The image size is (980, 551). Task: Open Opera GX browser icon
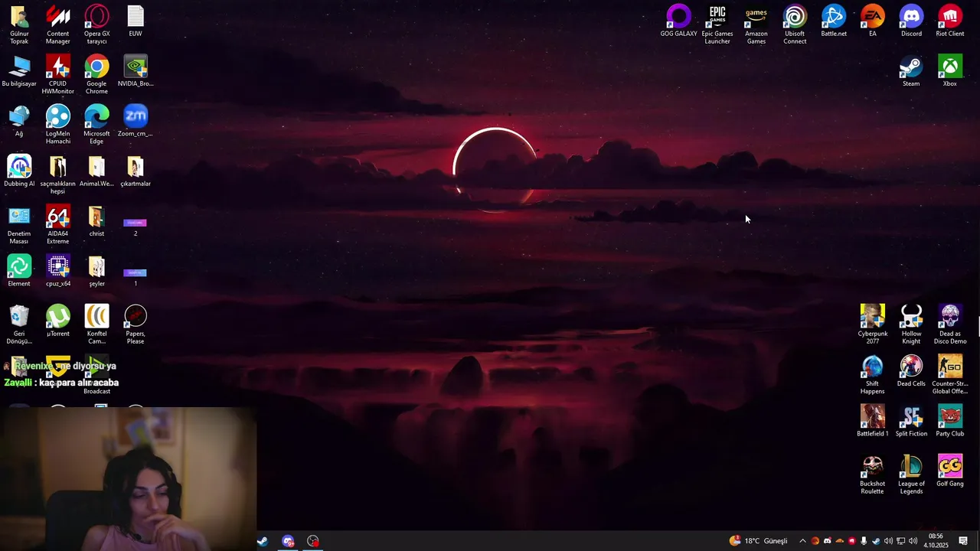(x=96, y=24)
